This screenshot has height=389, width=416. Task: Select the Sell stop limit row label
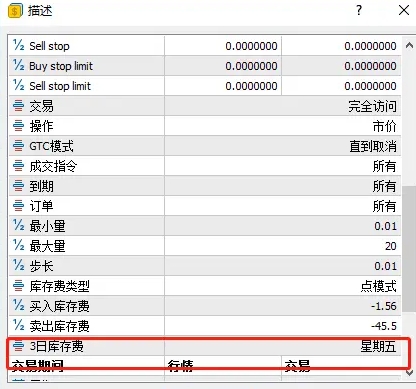[x=60, y=86]
